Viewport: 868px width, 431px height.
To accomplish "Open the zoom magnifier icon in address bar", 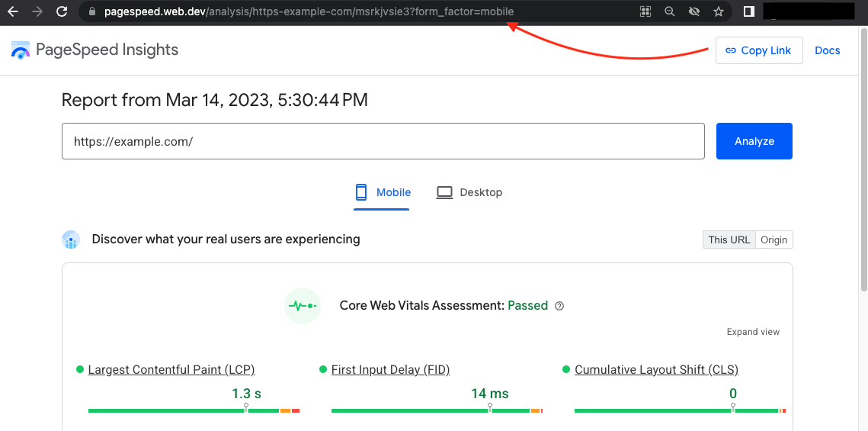I will 670,11.
